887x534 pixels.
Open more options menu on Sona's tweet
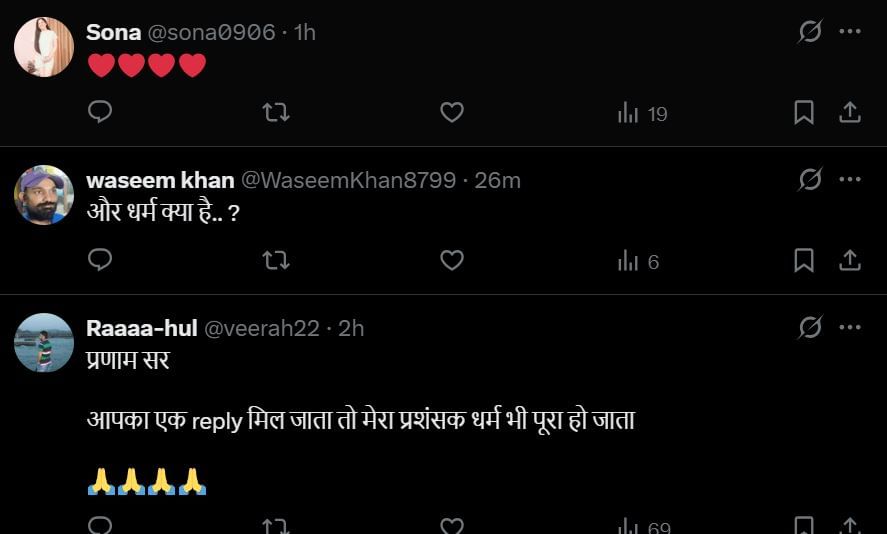tap(850, 32)
